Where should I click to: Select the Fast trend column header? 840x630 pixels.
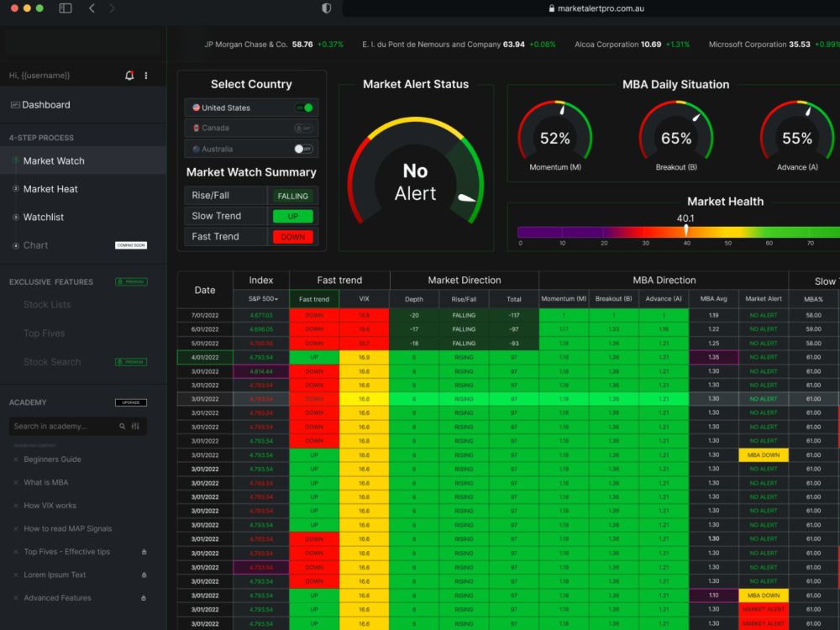(314, 299)
